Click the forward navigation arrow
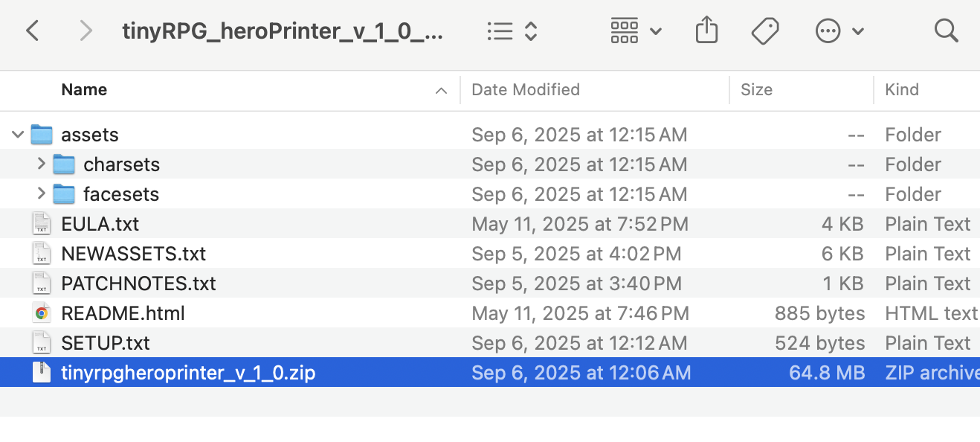The height and width of the screenshot is (442, 980). tap(86, 31)
